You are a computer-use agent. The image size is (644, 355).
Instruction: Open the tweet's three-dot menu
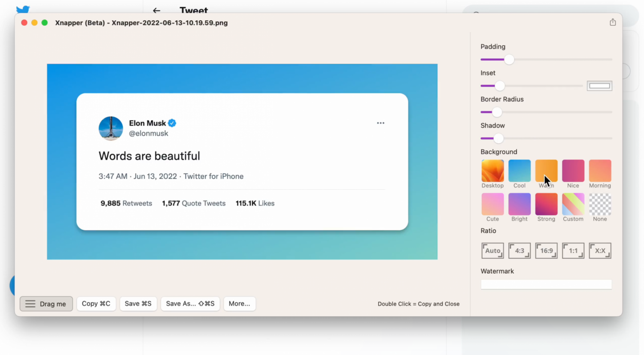(x=381, y=123)
